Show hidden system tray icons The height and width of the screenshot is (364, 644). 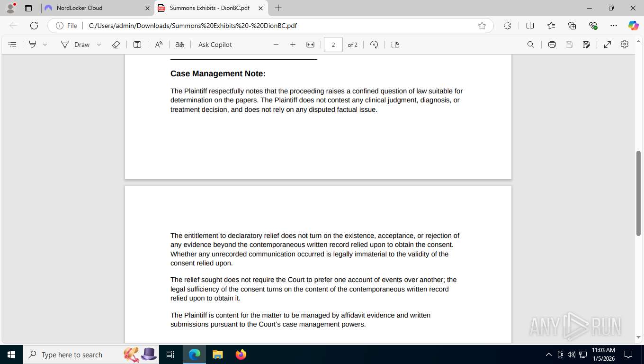pyautogui.click(x=549, y=355)
